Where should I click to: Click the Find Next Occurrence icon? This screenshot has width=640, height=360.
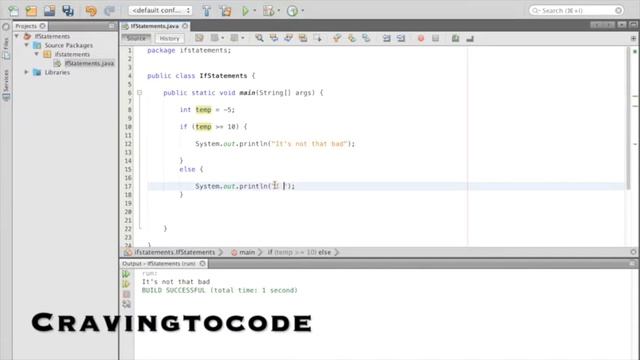288,38
